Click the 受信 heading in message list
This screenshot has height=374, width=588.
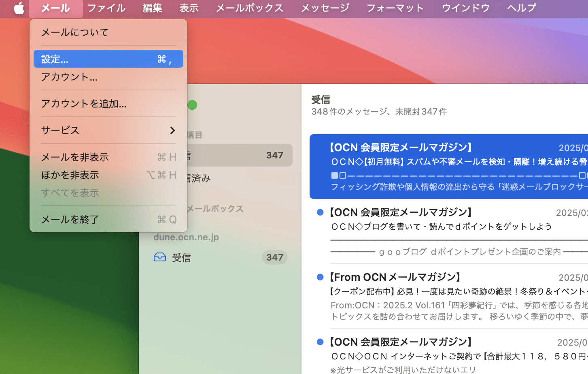click(x=321, y=100)
